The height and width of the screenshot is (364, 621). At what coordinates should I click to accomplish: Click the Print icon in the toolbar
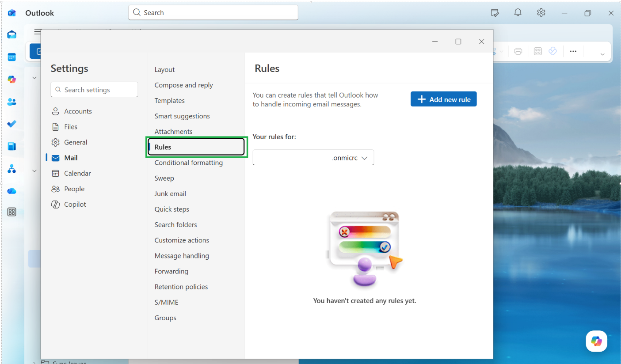point(518,51)
